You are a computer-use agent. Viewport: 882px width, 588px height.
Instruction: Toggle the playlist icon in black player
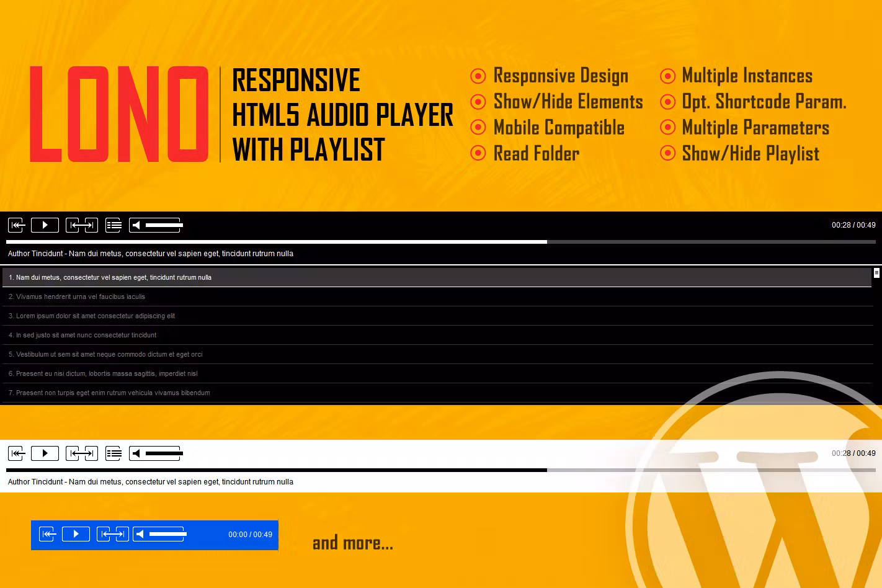coord(114,225)
